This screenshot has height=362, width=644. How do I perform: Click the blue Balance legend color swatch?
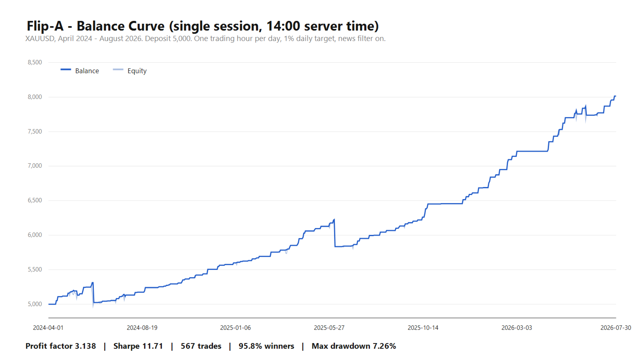click(x=66, y=70)
